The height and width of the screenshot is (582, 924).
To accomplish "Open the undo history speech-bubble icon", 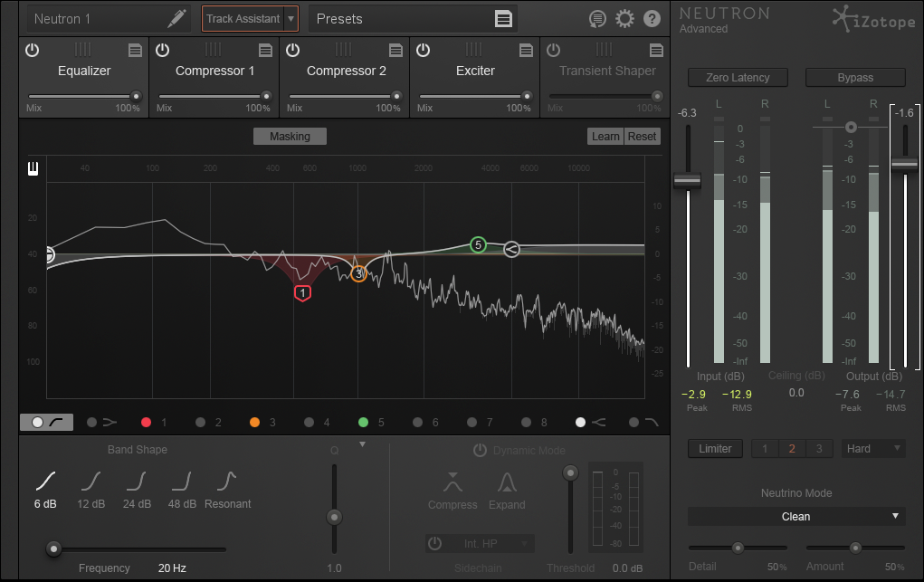I will pyautogui.click(x=597, y=19).
